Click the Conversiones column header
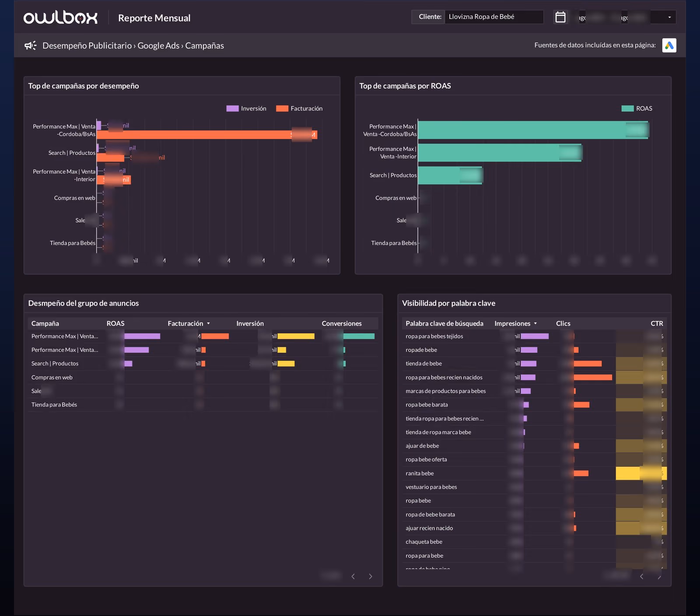The width and height of the screenshot is (700, 616). [x=342, y=323]
